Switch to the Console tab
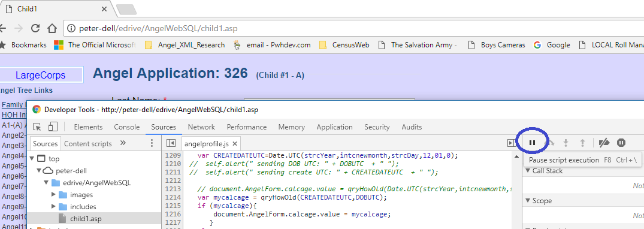 [127, 127]
